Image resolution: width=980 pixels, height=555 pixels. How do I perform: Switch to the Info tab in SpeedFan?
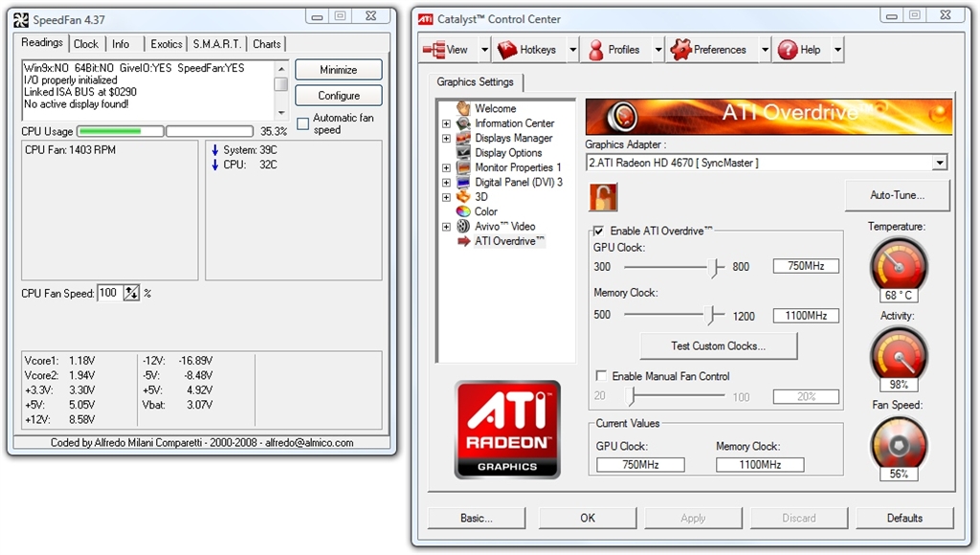click(x=121, y=44)
